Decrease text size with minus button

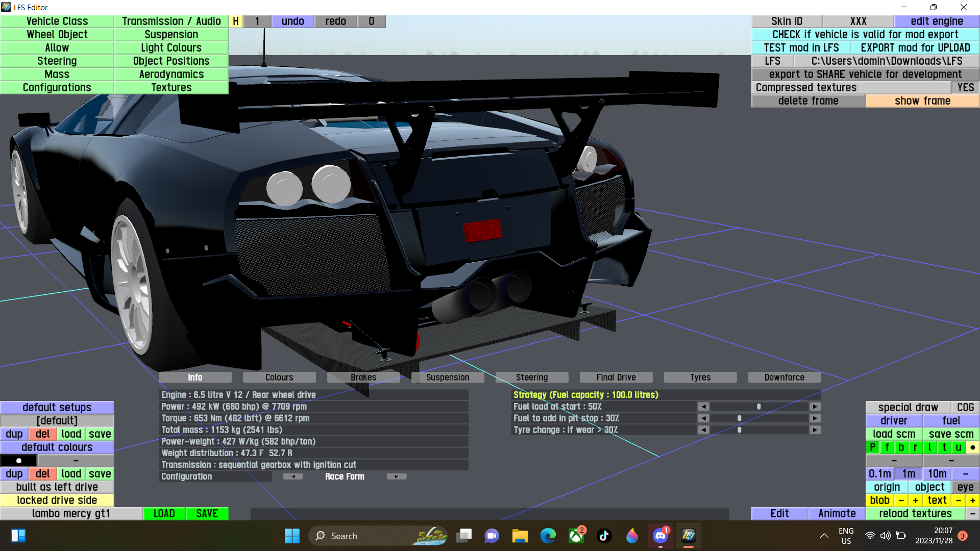click(958, 500)
